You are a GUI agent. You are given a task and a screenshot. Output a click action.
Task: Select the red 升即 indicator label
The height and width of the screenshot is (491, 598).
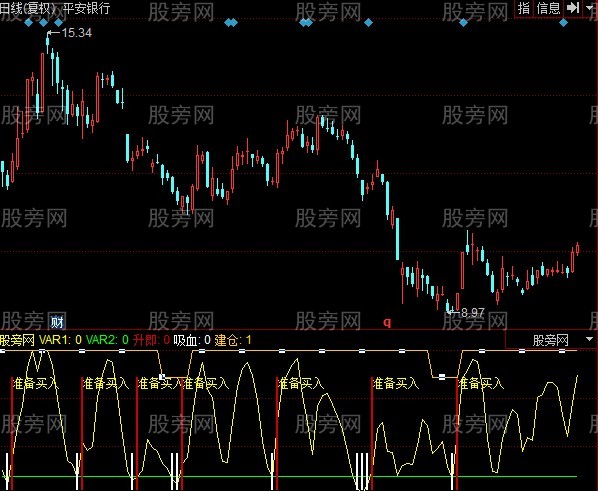click(x=151, y=340)
